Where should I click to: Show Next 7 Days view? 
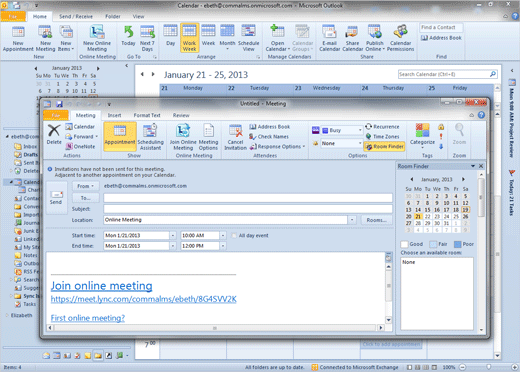click(x=147, y=38)
